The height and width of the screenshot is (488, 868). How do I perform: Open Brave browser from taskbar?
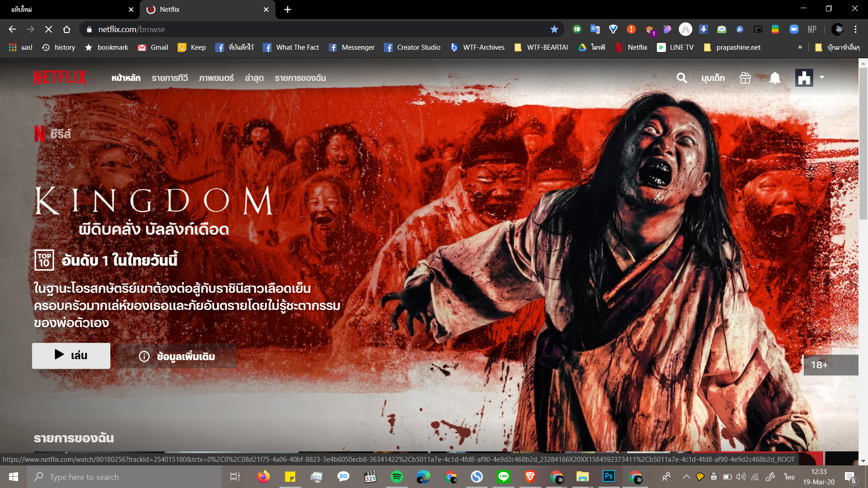[530, 477]
